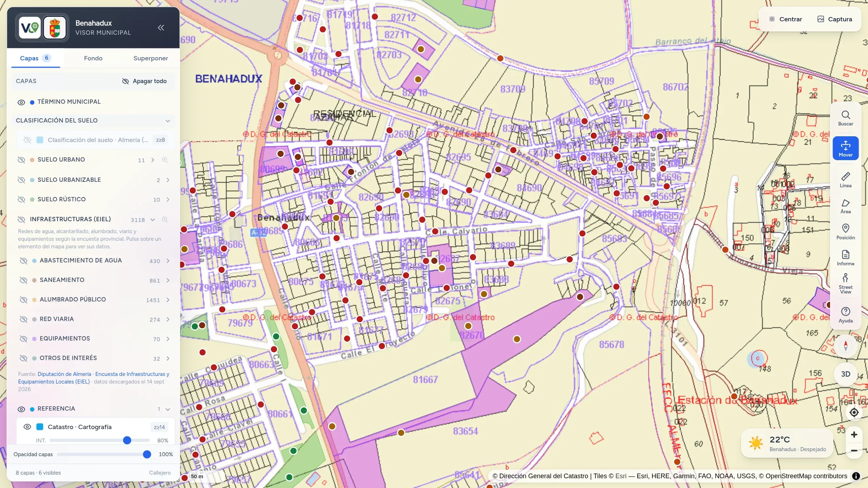
Task: Select the Línea measurement tool
Action: point(846,180)
